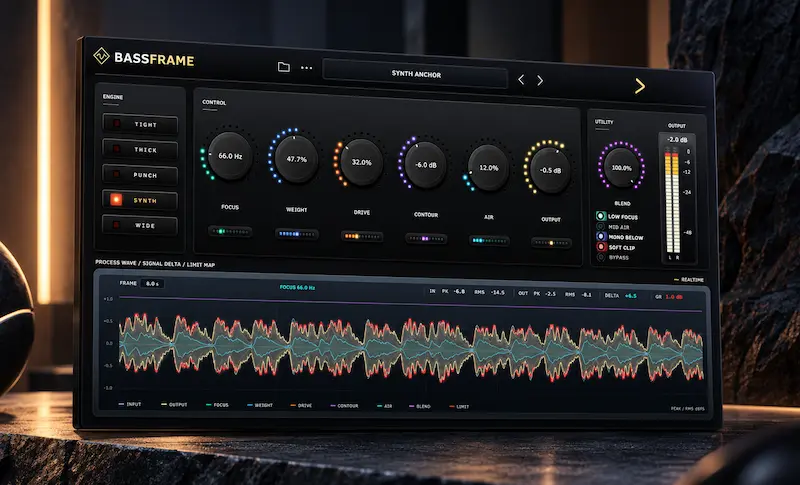
Task: Toggle the FOCUS trace in legend
Action: [x=217, y=405]
